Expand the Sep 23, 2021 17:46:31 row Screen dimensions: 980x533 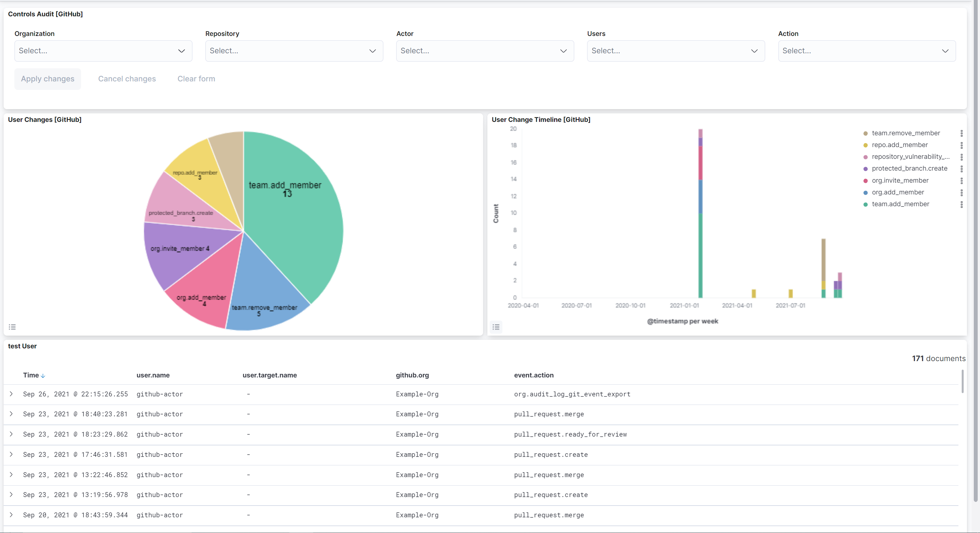coord(11,454)
